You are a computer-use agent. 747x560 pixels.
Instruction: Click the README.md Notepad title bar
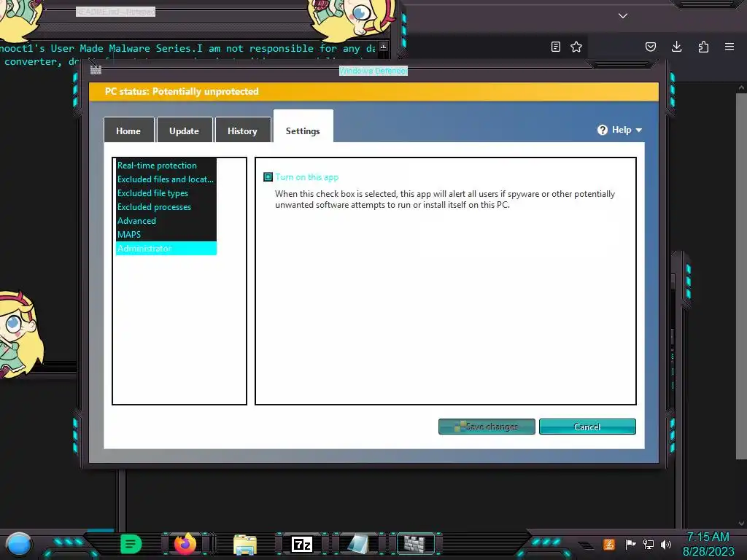click(115, 12)
